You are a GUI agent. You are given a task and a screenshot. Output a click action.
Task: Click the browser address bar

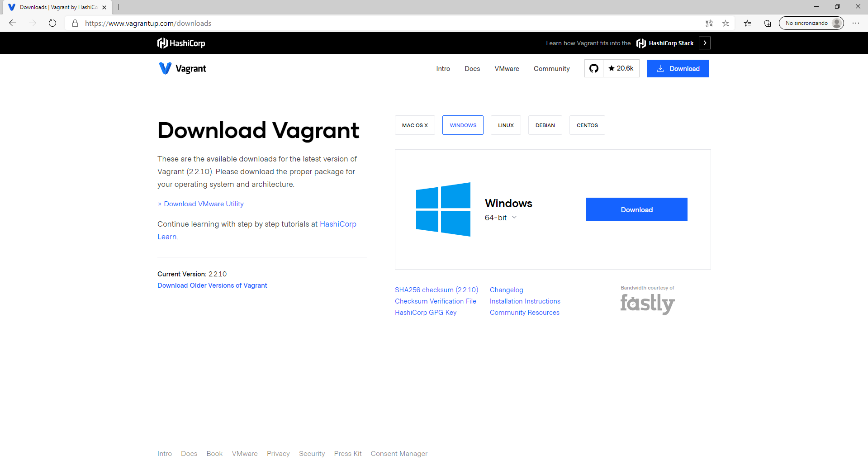362,23
